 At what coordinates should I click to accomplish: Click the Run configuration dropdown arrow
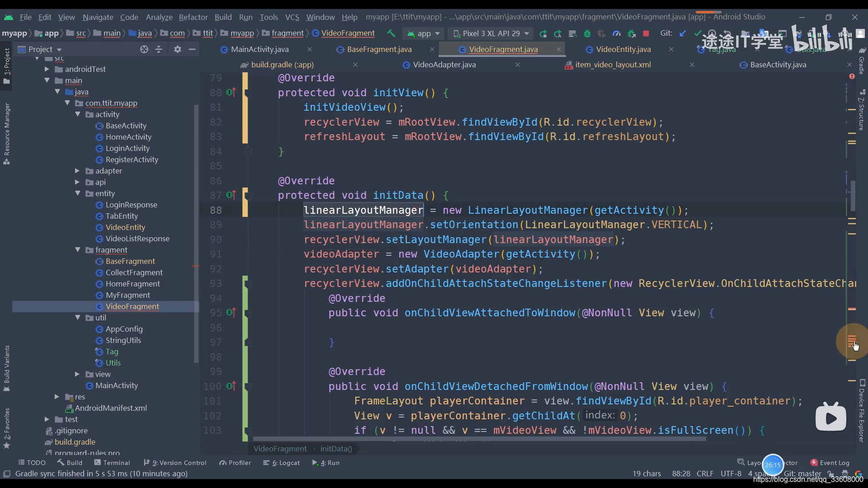pos(438,33)
